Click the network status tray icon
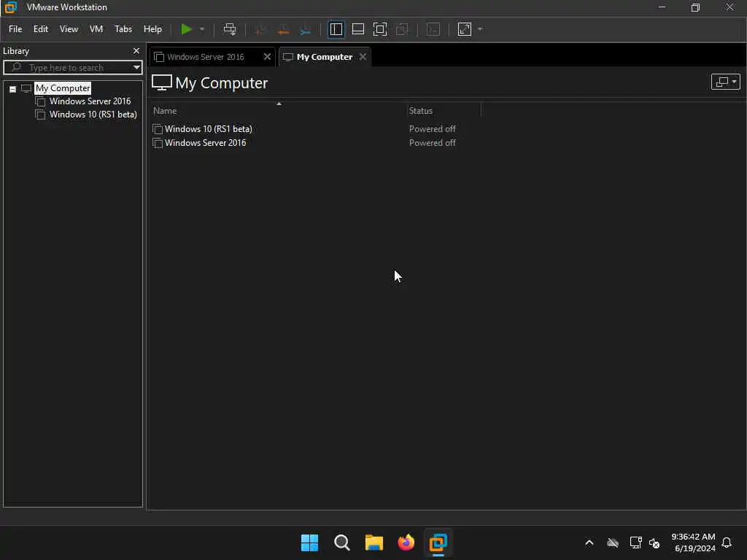The width and height of the screenshot is (747, 560). [635, 542]
